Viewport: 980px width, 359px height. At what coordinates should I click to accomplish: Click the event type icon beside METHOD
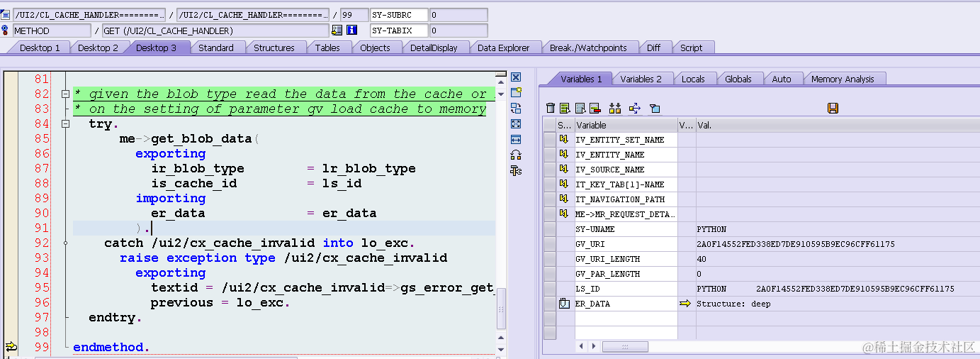pyautogui.click(x=6, y=31)
